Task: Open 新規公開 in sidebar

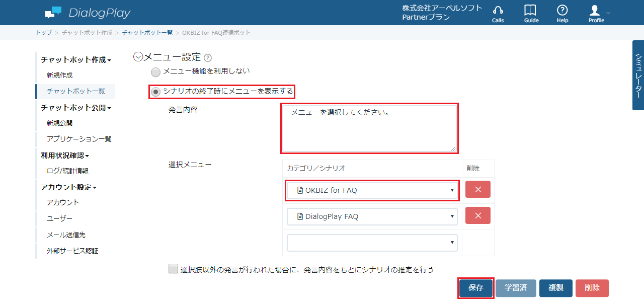Action: click(x=59, y=123)
